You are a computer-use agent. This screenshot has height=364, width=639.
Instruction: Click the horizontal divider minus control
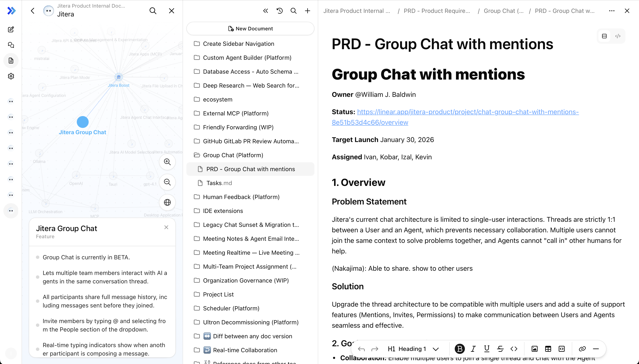pos(596,349)
